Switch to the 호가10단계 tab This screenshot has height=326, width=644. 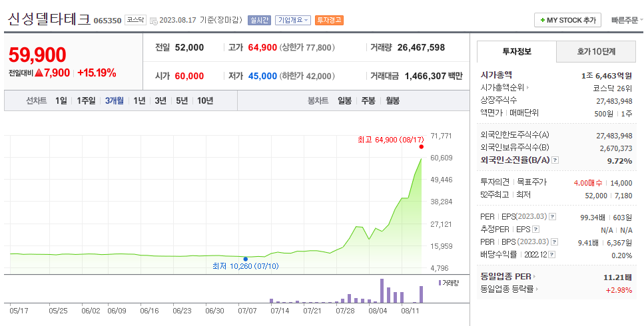point(596,52)
